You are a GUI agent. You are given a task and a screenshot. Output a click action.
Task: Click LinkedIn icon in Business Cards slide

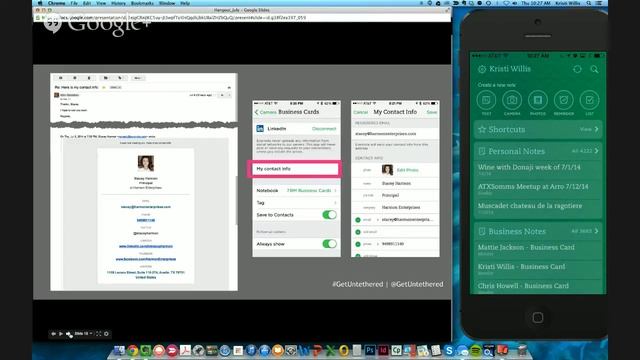(260, 129)
